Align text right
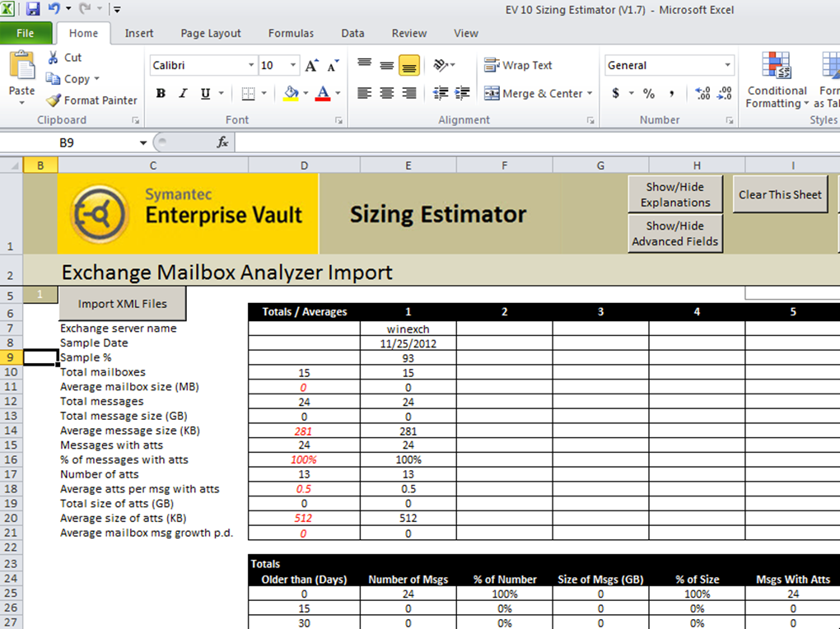The width and height of the screenshot is (840, 629). coord(409,93)
